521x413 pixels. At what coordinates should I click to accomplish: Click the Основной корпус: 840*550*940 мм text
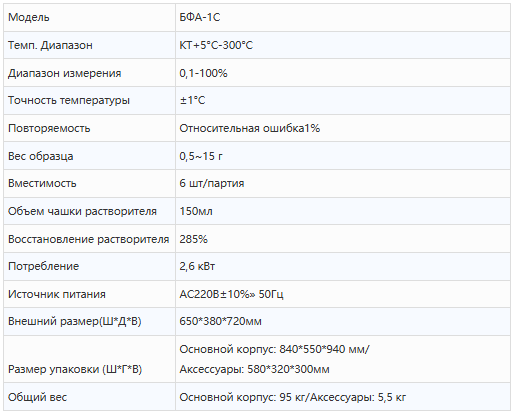point(274,349)
